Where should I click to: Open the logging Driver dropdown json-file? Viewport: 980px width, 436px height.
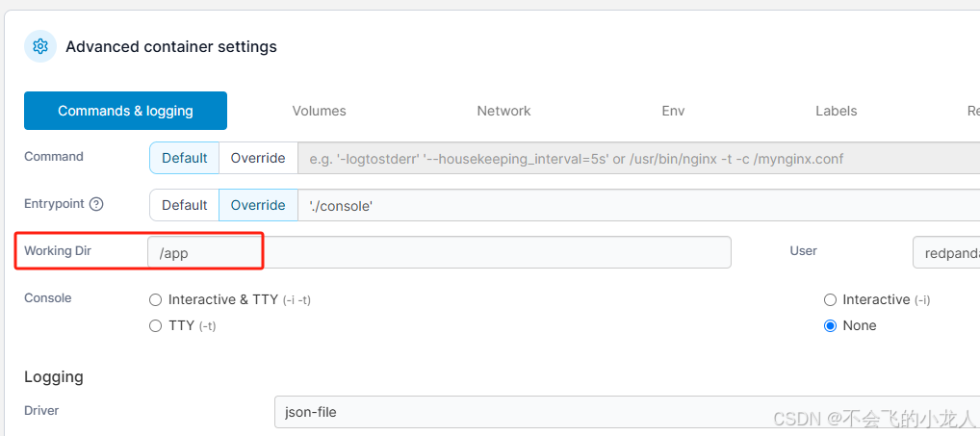627,412
